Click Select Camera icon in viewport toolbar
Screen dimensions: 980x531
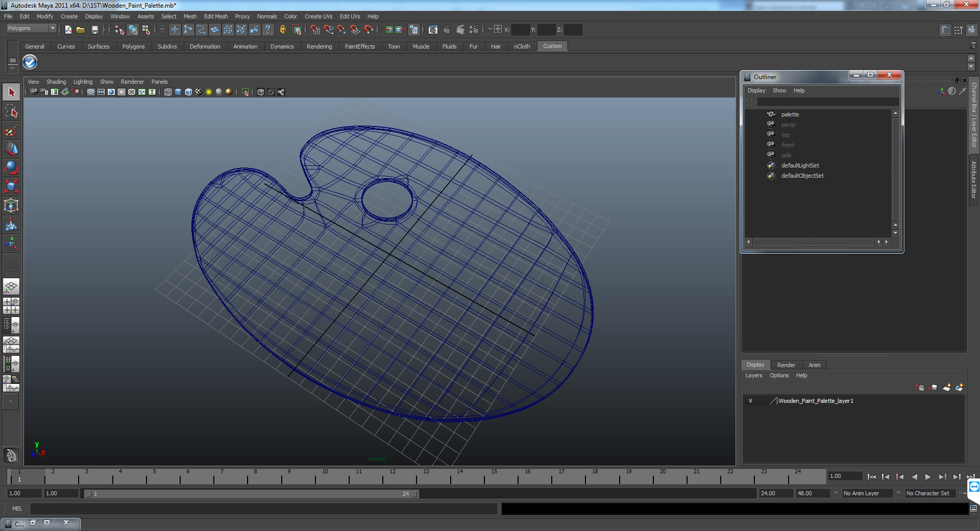click(34, 92)
